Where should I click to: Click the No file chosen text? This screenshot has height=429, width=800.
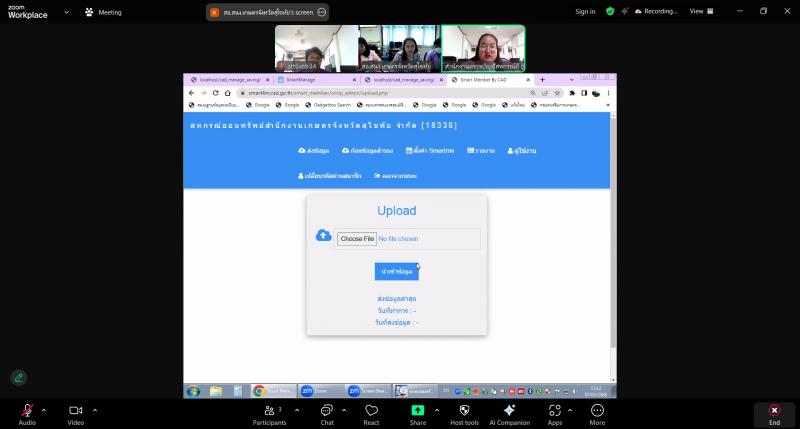(398, 239)
